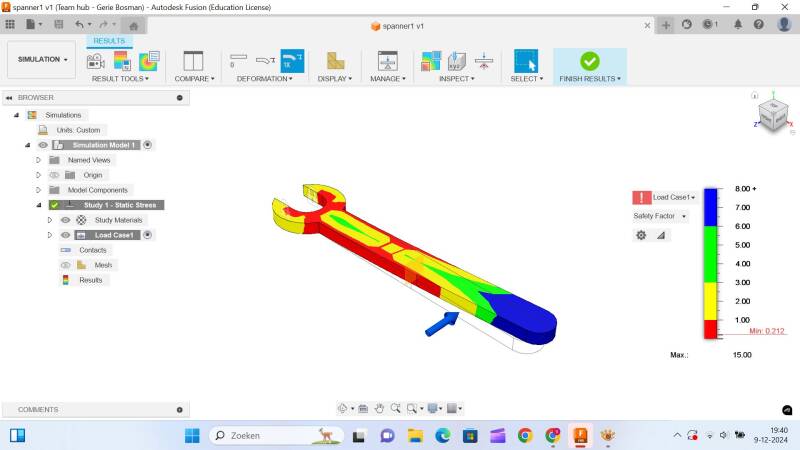This screenshot has height=450, width=800.
Task: Toggle visibility of Load Case1
Action: tap(65, 235)
